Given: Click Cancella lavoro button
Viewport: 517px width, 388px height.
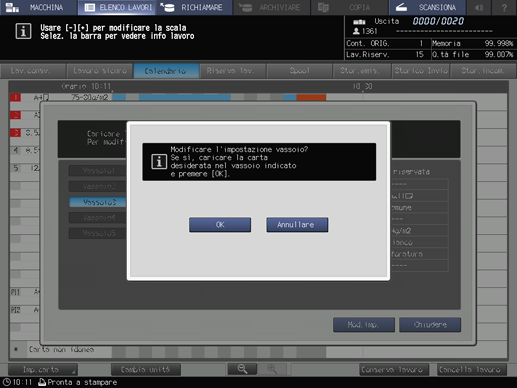Looking at the screenshot, I should coord(472,369).
